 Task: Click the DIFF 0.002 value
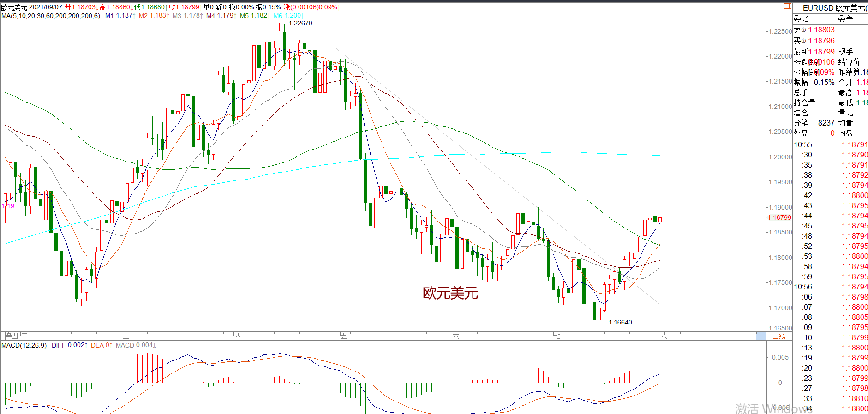[70, 345]
